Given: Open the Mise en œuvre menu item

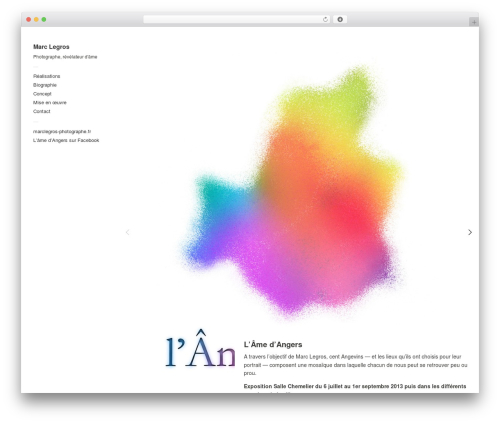Looking at the screenshot, I should click(x=50, y=102).
